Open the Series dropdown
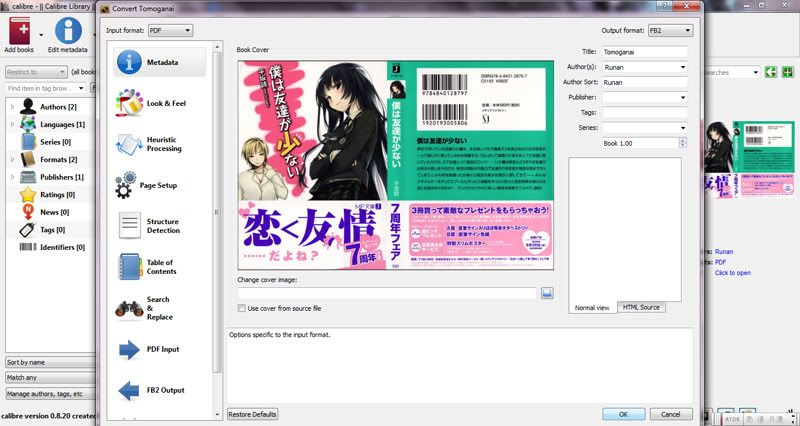 coord(683,128)
